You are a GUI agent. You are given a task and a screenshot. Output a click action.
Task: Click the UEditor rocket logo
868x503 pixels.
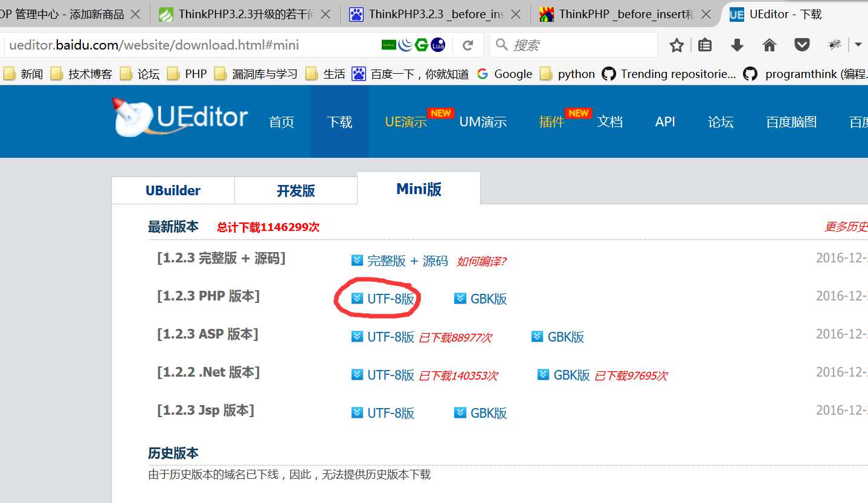(x=180, y=116)
